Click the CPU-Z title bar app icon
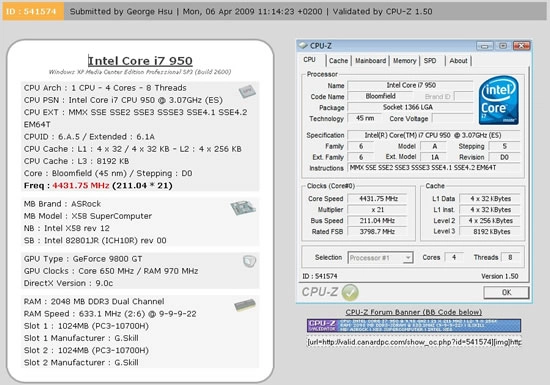 pos(302,46)
